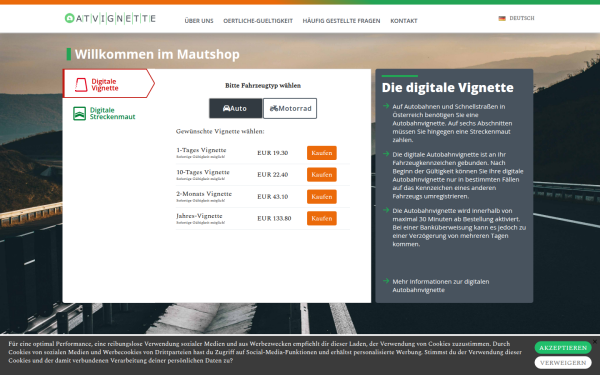Viewport: 600px width, 375px height.
Task: Close the cookie banner with X
Action: (x=595, y=341)
